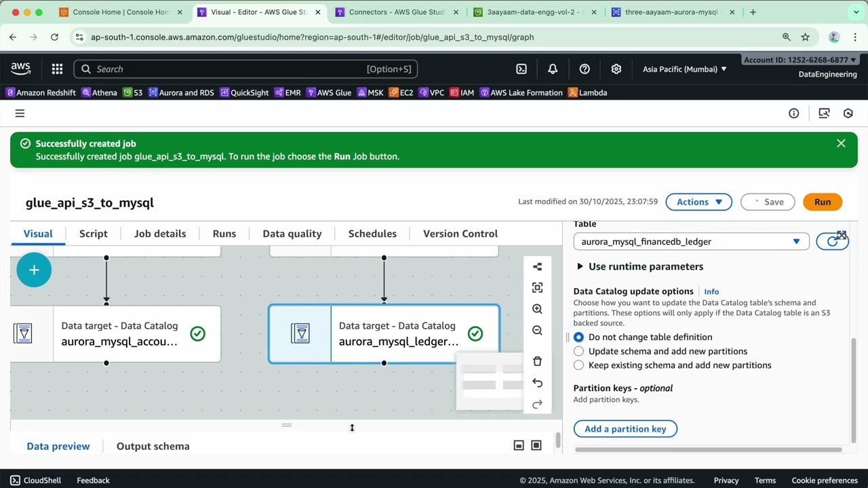The height and width of the screenshot is (488, 868).
Task: Open the Account ID menu
Action: point(800,60)
